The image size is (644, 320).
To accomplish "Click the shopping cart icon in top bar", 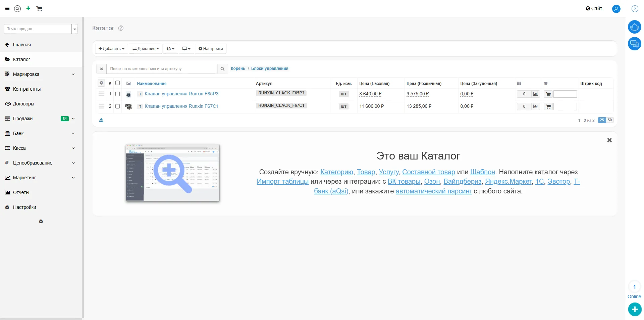I will pyautogui.click(x=39, y=9).
